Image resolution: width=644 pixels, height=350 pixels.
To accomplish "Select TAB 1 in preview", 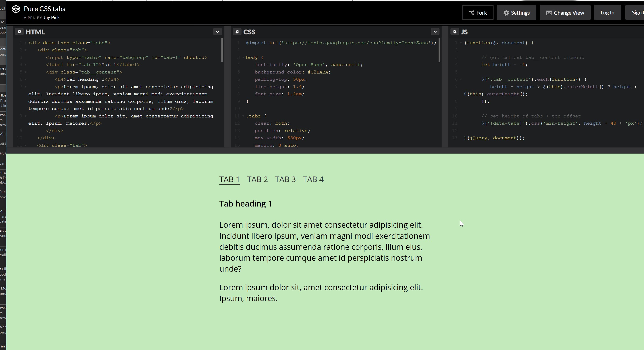I will click(x=229, y=179).
